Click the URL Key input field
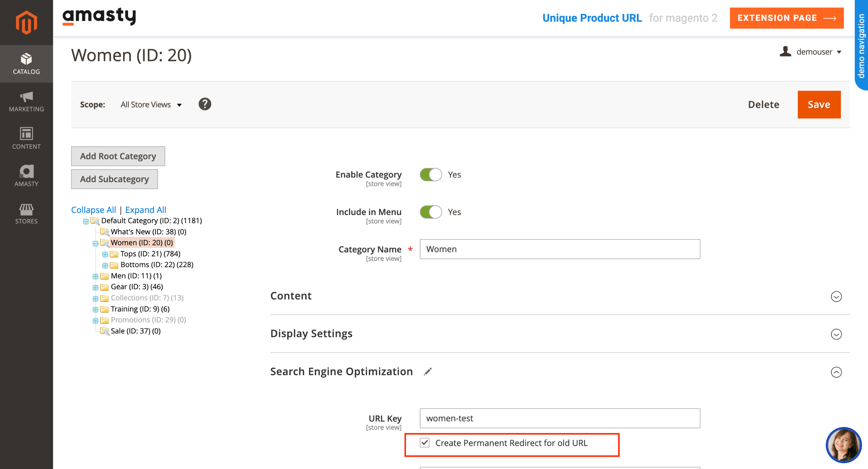The width and height of the screenshot is (868, 469). tap(559, 418)
